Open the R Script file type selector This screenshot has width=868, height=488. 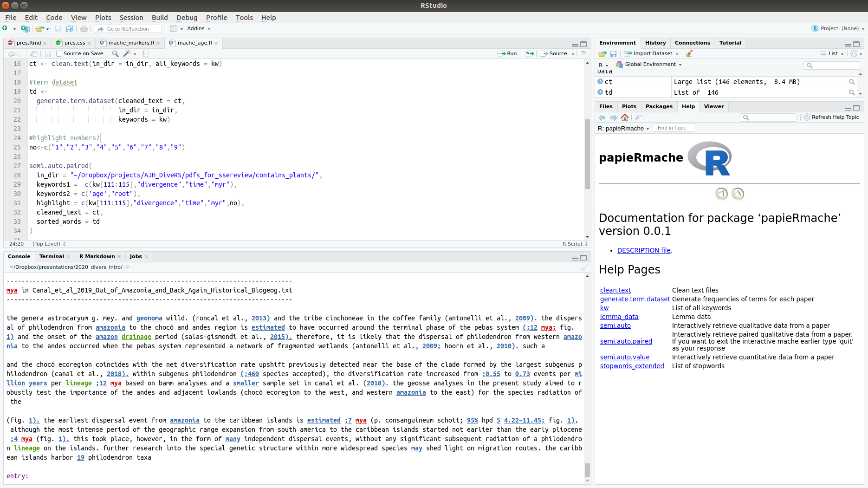coord(575,244)
